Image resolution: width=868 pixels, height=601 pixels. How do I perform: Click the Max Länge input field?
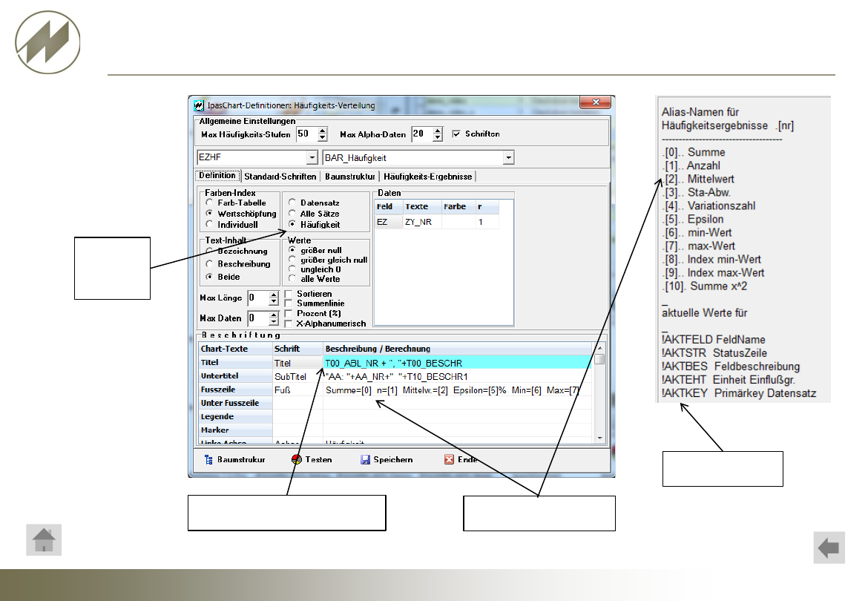coord(258,298)
